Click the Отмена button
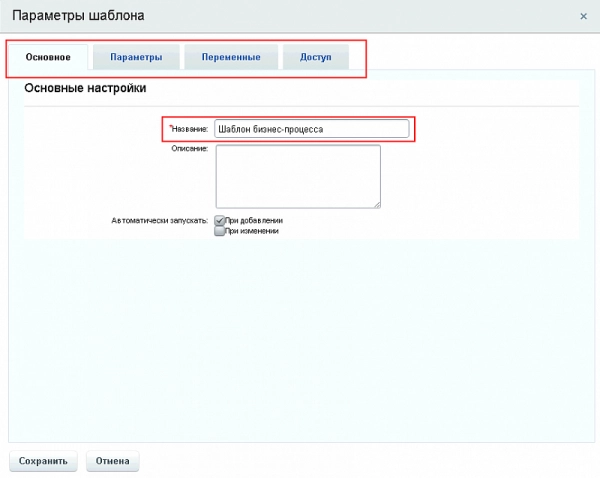This screenshot has width=600, height=478. click(x=112, y=461)
